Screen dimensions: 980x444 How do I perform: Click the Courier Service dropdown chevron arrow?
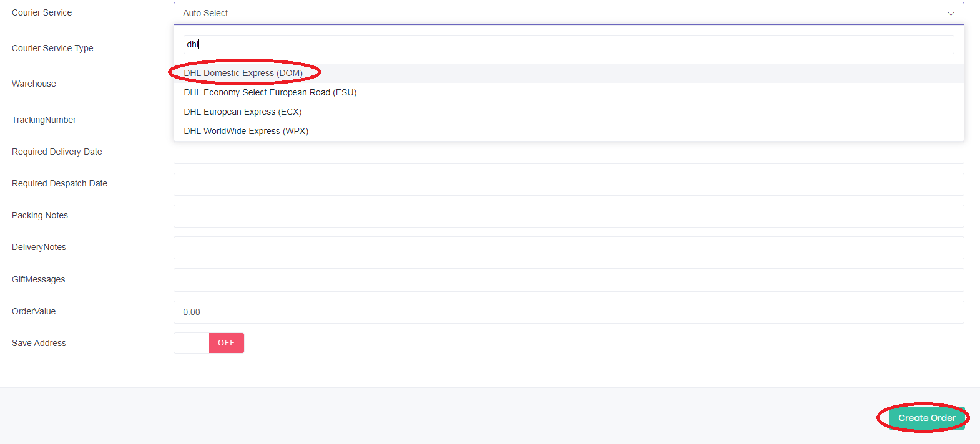pyautogui.click(x=951, y=14)
